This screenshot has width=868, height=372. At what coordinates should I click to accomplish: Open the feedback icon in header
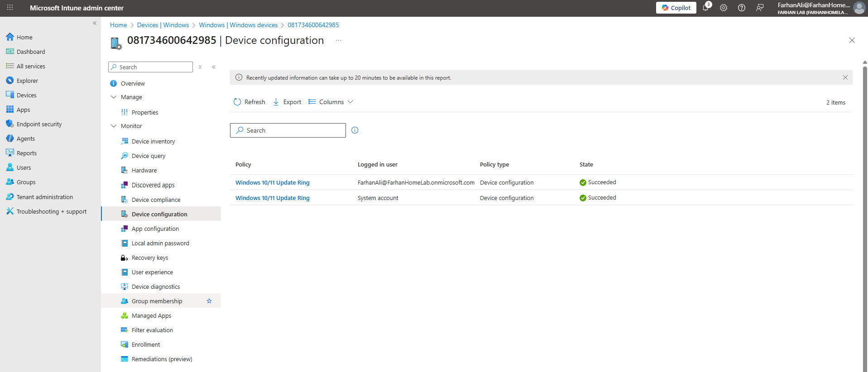[760, 8]
